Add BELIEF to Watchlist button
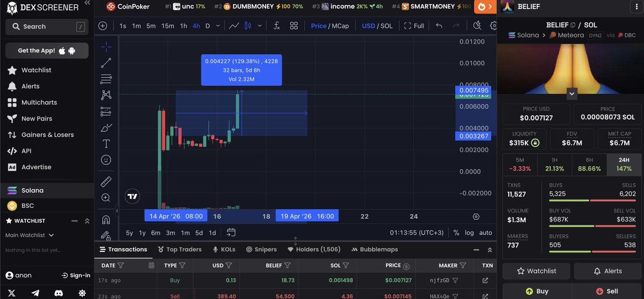644x299 pixels. coord(536,271)
